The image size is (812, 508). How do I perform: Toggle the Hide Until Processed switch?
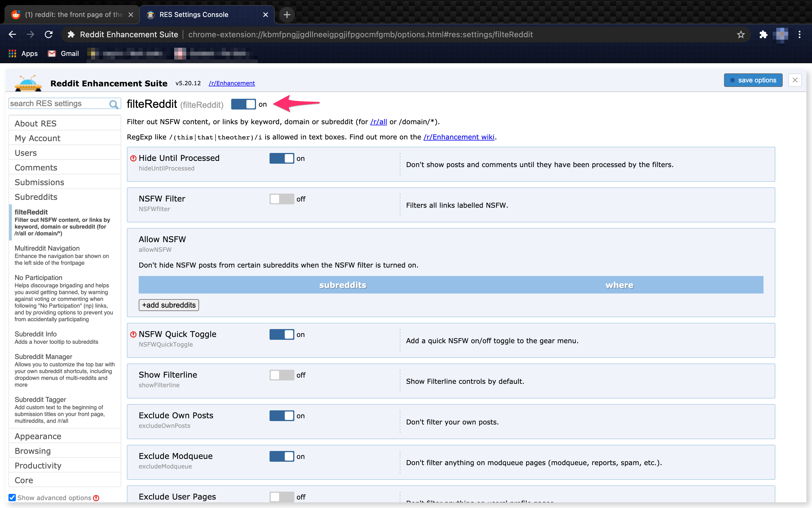point(282,158)
